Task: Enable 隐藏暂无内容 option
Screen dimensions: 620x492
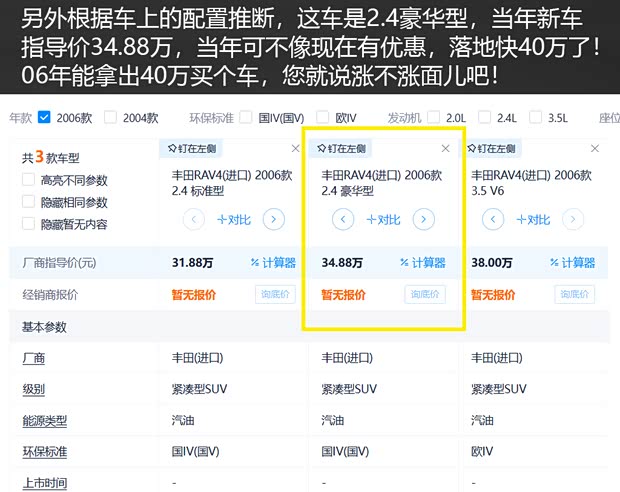Action: click(x=28, y=224)
